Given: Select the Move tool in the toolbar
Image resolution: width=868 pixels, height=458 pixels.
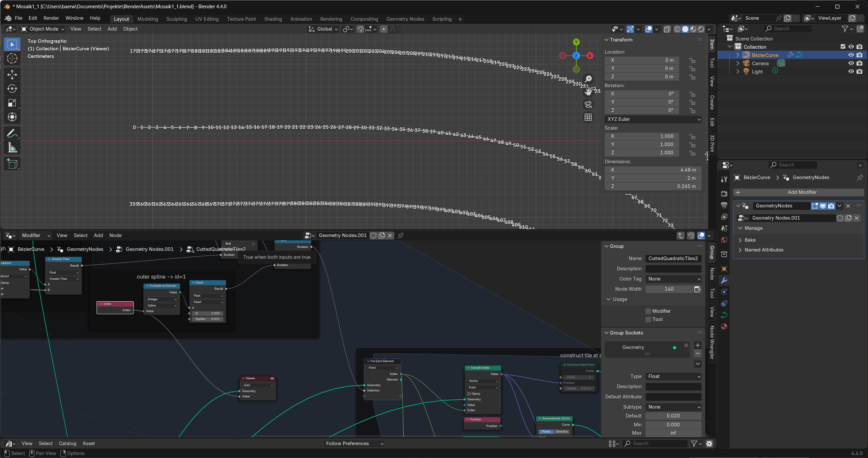Looking at the screenshot, I should pos(12,74).
